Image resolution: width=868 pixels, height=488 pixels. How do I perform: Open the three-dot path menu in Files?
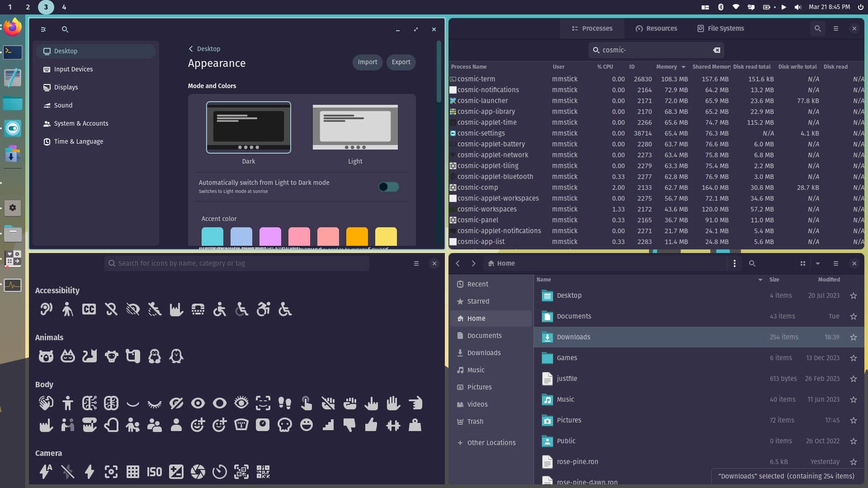tap(735, 263)
